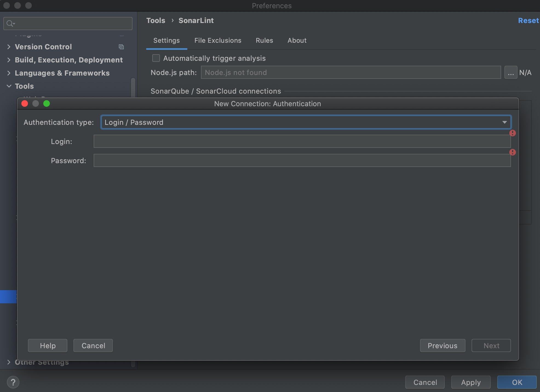
Task: Click the Reset link
Action: tap(528, 21)
